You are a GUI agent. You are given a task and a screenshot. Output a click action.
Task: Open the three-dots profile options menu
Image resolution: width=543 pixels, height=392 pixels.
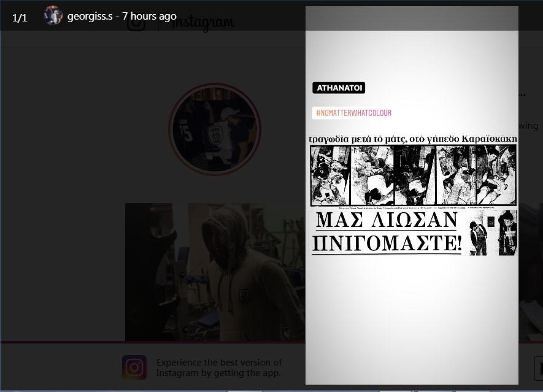(522, 94)
